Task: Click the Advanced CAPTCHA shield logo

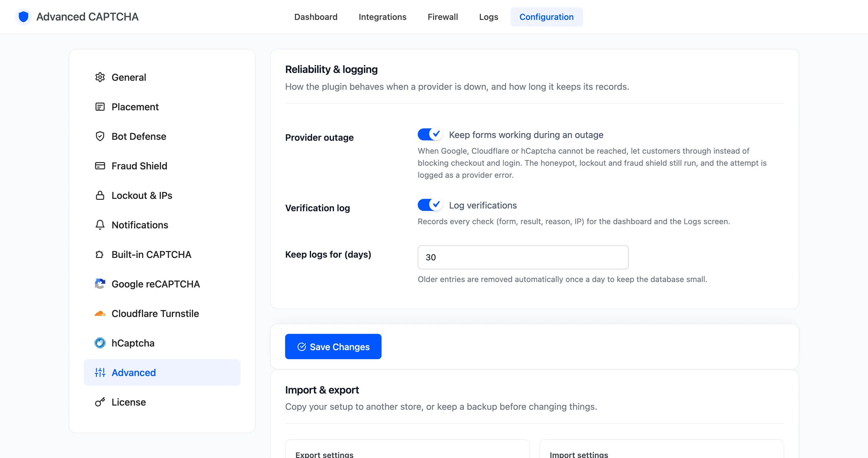Action: click(23, 17)
